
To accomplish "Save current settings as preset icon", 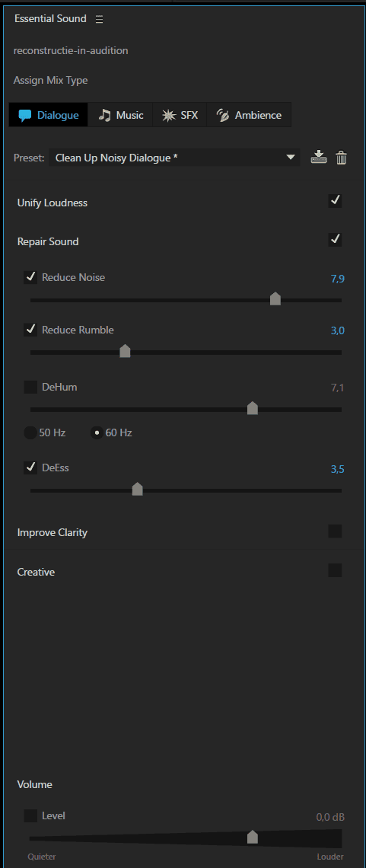I will tap(319, 158).
